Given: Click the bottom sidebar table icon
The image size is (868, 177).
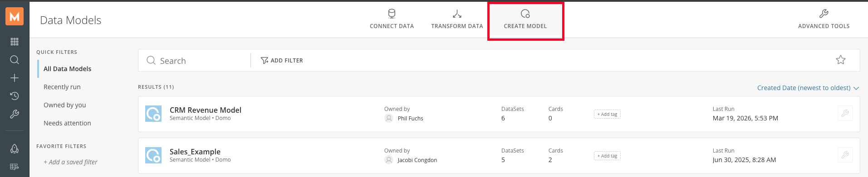Looking at the screenshot, I should 15,167.
